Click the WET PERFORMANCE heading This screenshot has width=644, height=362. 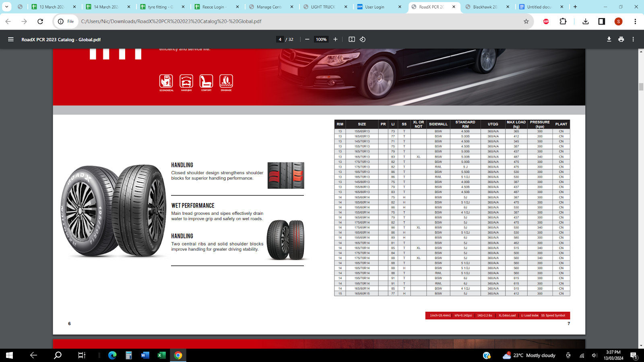point(193,206)
